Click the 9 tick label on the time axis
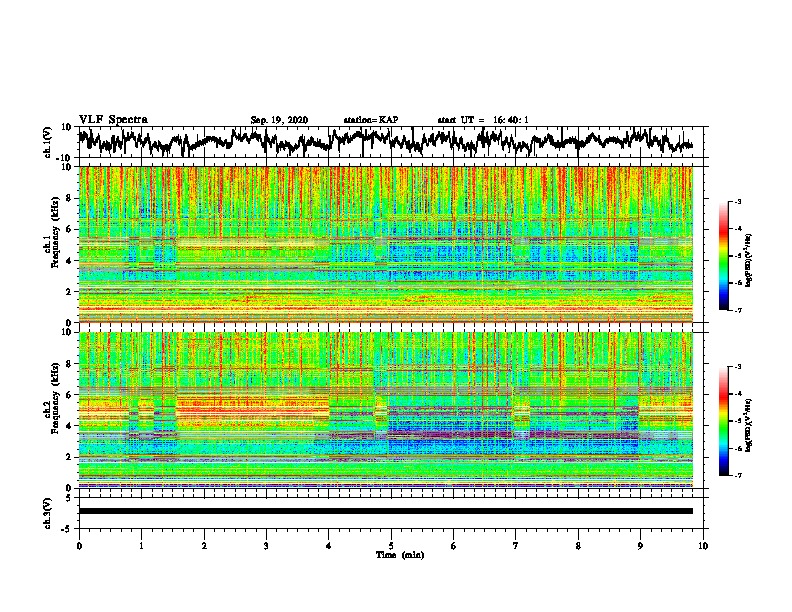Image resolution: width=792 pixels, height=612 pixels. point(640,546)
